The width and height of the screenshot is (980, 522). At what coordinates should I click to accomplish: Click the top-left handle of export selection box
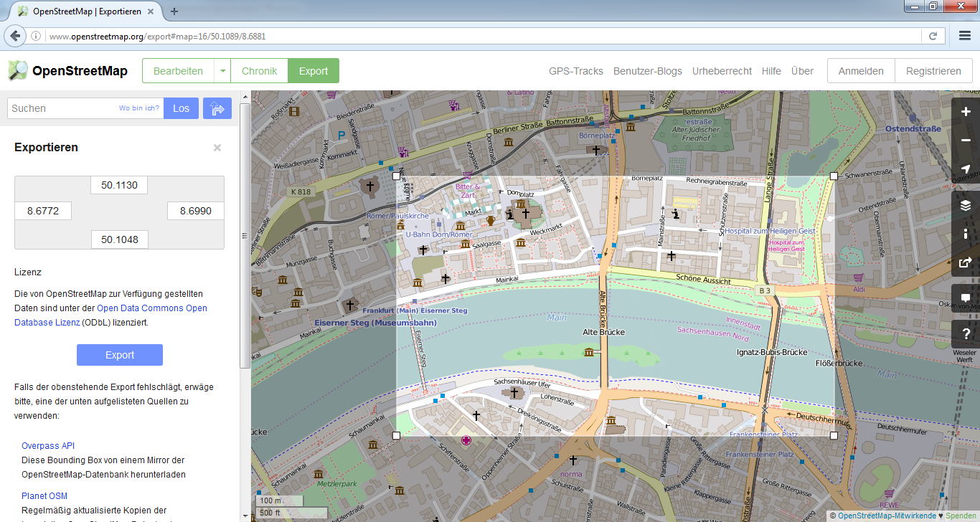(396, 175)
